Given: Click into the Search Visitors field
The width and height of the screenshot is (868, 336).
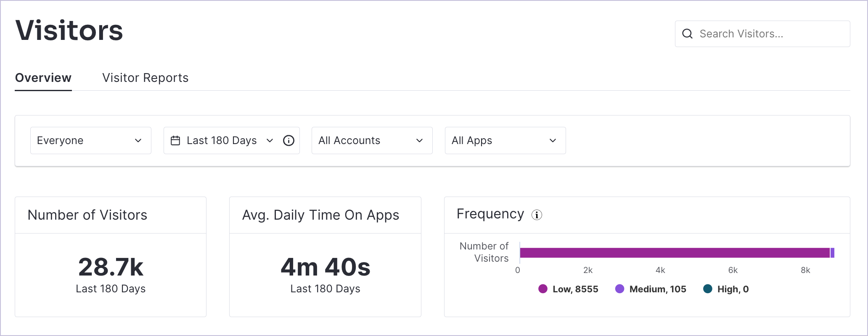Looking at the screenshot, I should tap(770, 34).
